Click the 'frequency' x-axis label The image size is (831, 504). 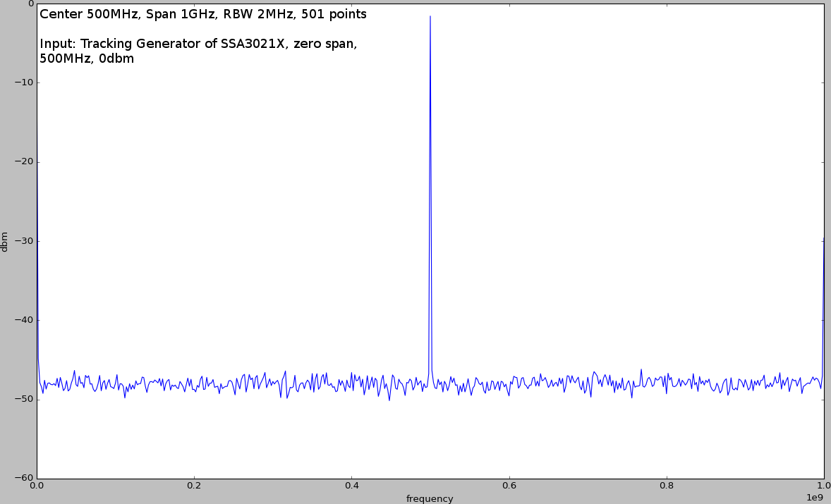430,498
